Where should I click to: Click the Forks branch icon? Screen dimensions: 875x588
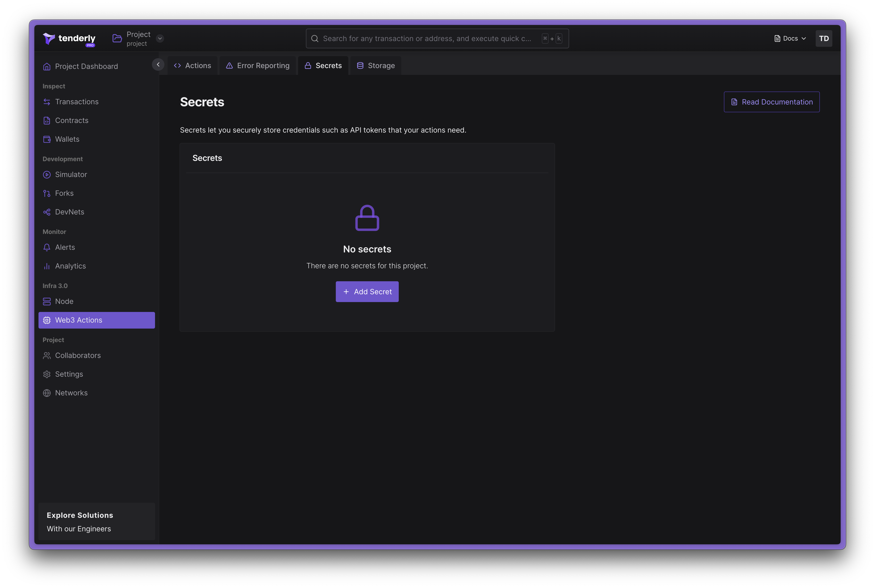47,193
